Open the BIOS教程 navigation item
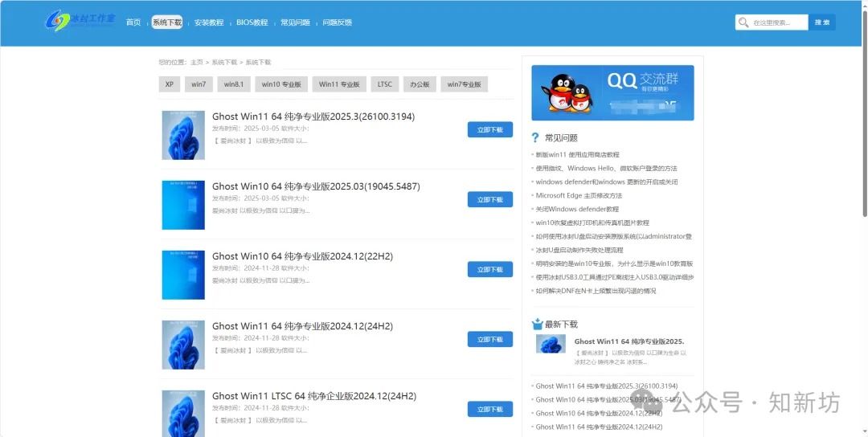Viewport: 868px width, 437px height. 252,22
